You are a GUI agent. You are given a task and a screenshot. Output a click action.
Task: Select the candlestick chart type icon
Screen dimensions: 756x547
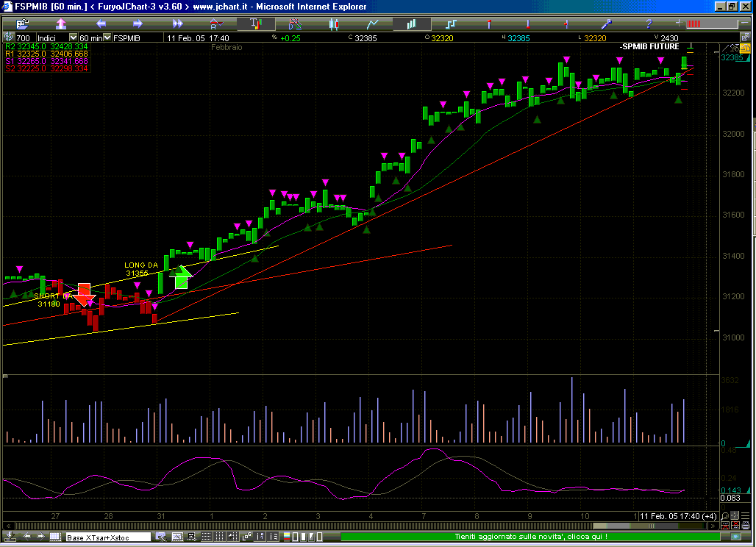[333, 24]
